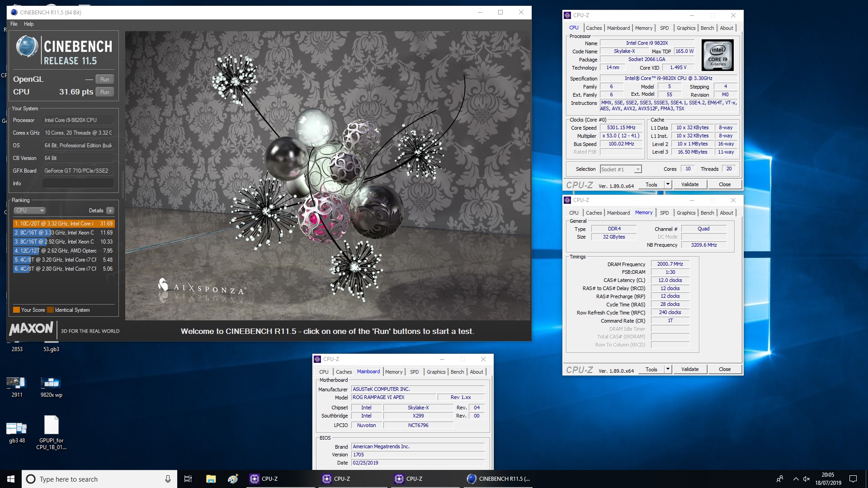Click the muted volume icon
868x488 pixels.
[x=807, y=479]
